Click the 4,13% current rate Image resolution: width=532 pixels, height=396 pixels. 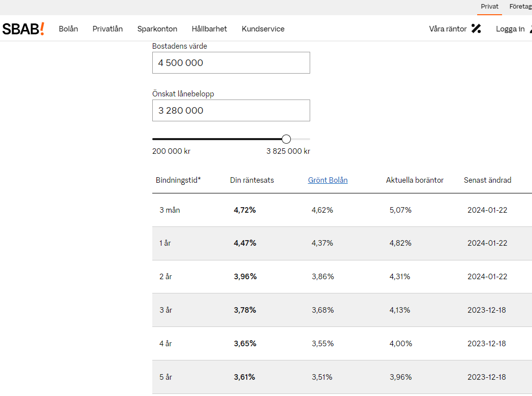(400, 310)
